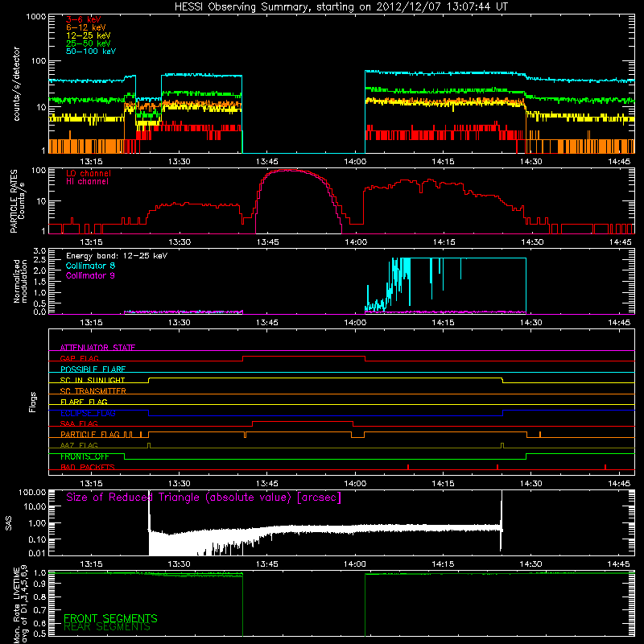The image size is (644, 644).
Task: Click the '14:00' tick under count-rate plot
Action: 355,162
